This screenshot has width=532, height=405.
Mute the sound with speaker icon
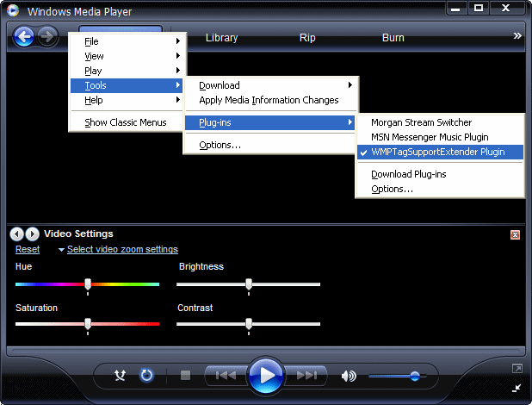[x=349, y=376]
